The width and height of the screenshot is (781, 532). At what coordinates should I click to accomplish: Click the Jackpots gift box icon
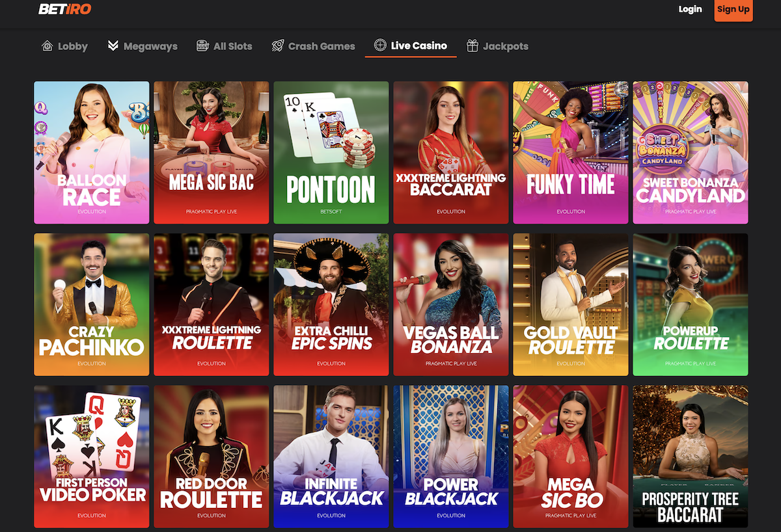click(x=473, y=46)
